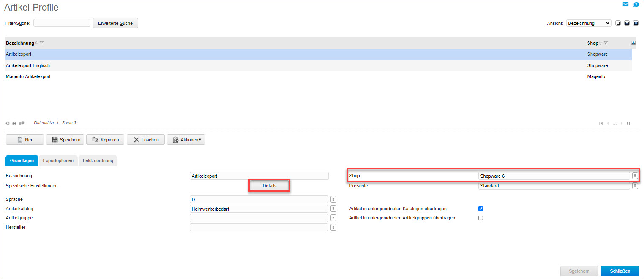Switch to the split view layout icon
Image resolution: width=644 pixels, height=279 pixels.
627,23
